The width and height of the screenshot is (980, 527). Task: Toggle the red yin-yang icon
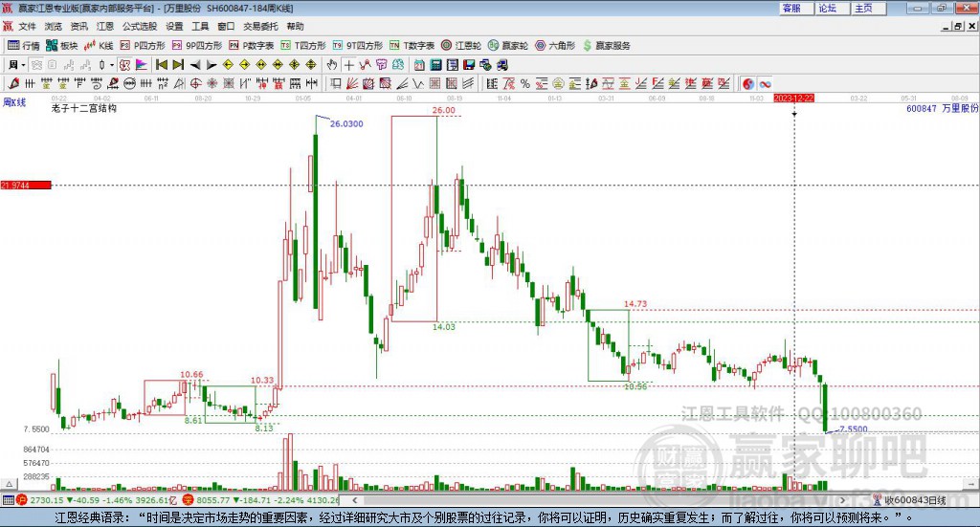click(x=748, y=83)
